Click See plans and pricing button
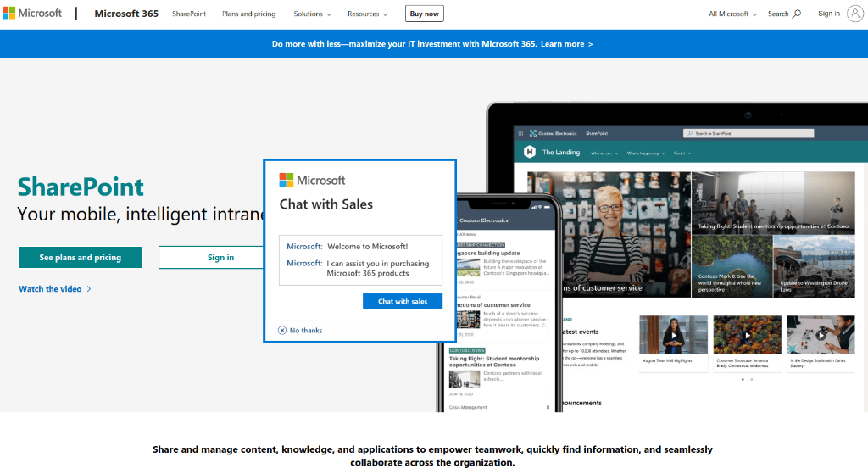The width and height of the screenshot is (868, 474). 81,258
